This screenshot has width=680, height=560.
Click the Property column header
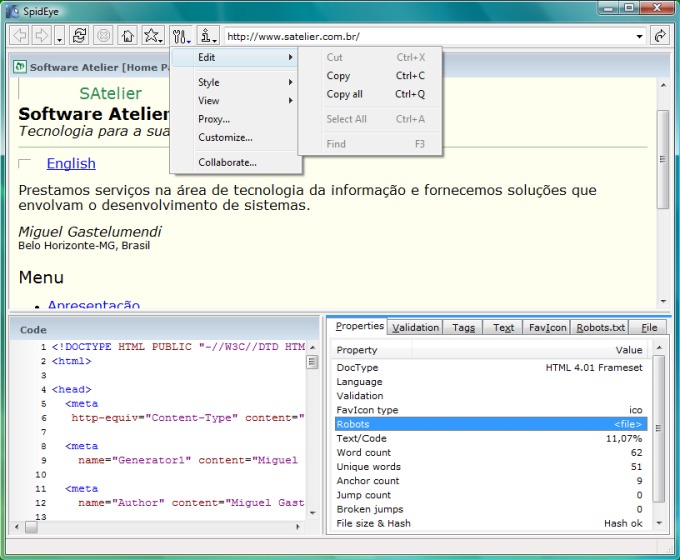pos(372,350)
